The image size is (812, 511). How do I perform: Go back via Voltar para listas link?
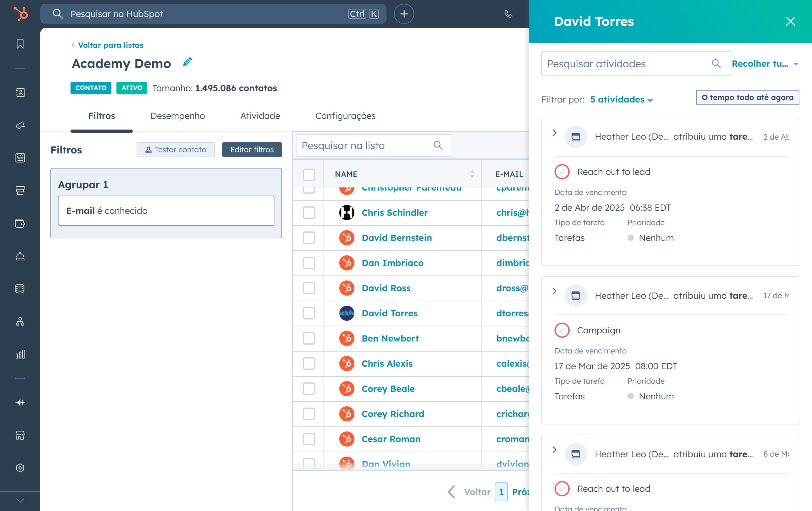[107, 45]
